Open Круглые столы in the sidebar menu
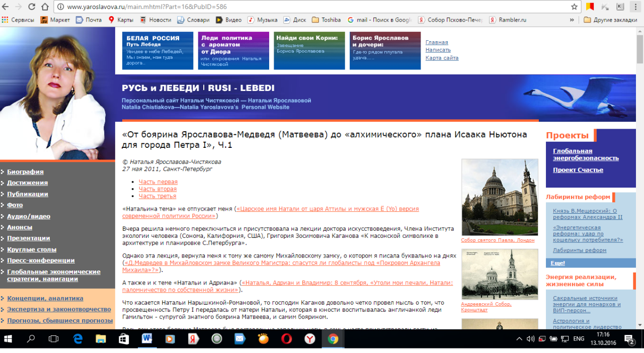 32,249
